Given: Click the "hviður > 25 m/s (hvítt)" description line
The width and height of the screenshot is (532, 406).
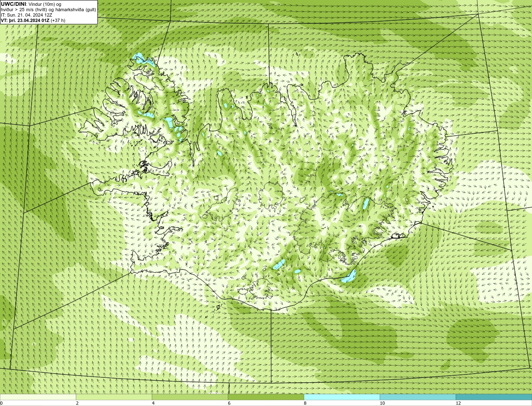Looking at the screenshot, I should pyautogui.click(x=49, y=10).
